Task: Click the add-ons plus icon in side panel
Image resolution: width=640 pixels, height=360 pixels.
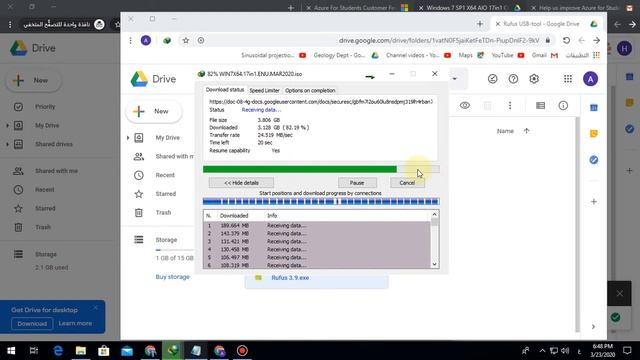Action: 594,202
